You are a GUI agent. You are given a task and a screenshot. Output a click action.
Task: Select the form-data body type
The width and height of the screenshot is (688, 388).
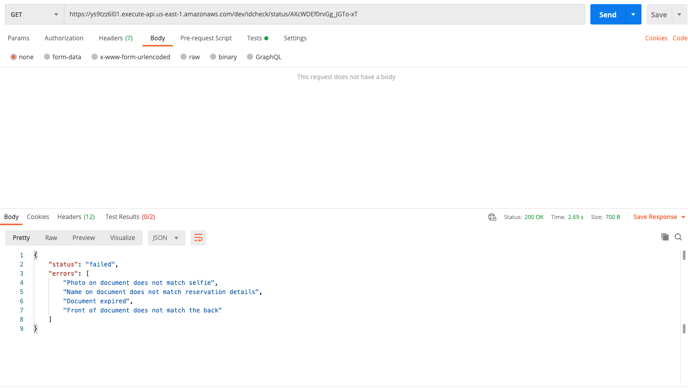[62, 57]
